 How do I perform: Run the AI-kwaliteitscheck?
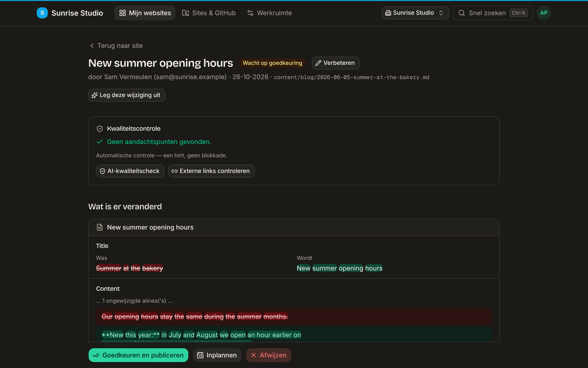(130, 171)
